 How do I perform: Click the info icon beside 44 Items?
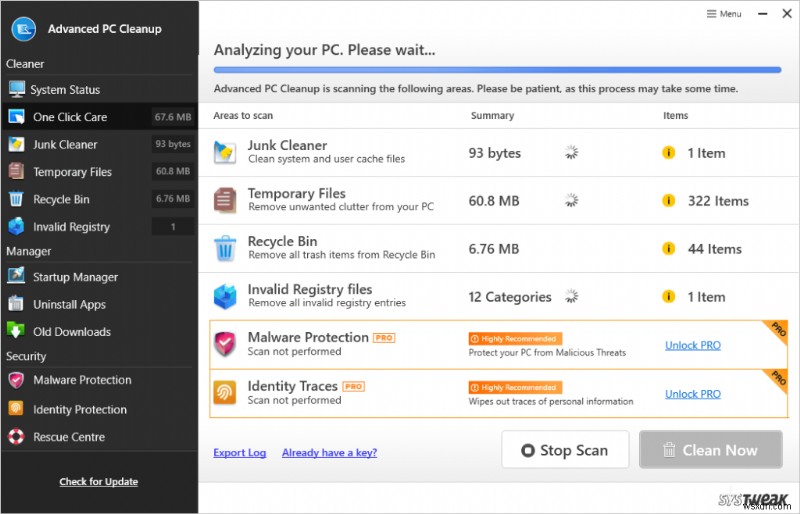(x=668, y=249)
